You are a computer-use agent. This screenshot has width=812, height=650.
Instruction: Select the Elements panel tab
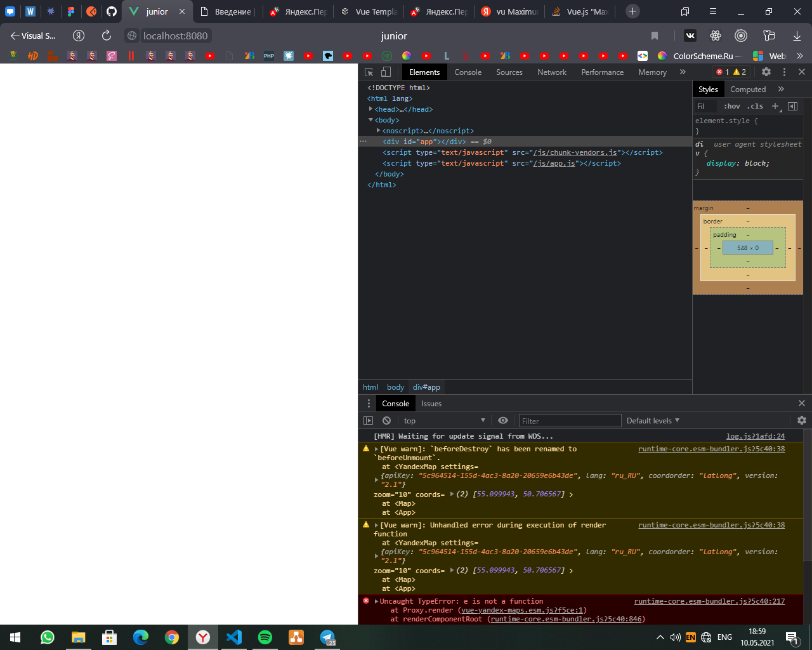(424, 72)
